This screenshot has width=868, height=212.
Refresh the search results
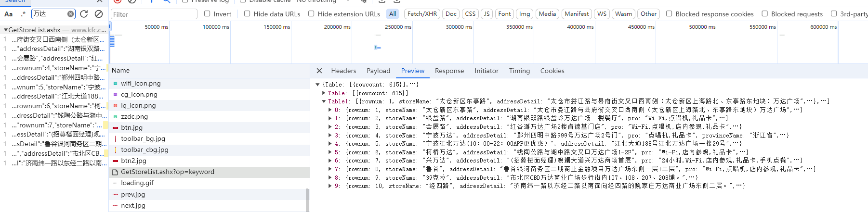pos(84,14)
